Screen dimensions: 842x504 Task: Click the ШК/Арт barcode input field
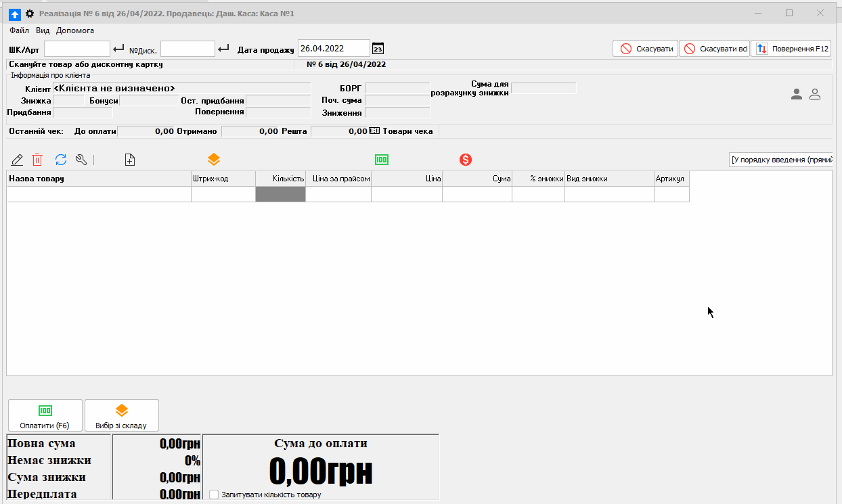tap(76, 49)
